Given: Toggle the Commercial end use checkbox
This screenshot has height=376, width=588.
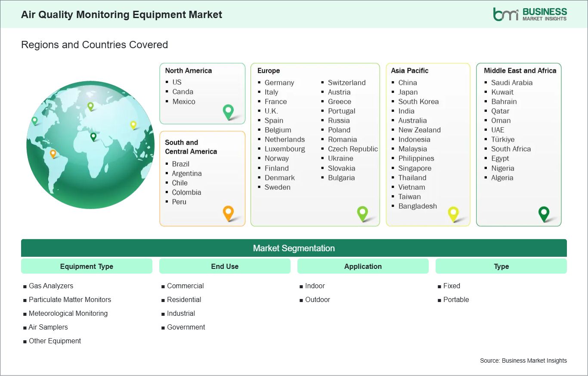Looking at the screenshot, I should [x=186, y=286].
